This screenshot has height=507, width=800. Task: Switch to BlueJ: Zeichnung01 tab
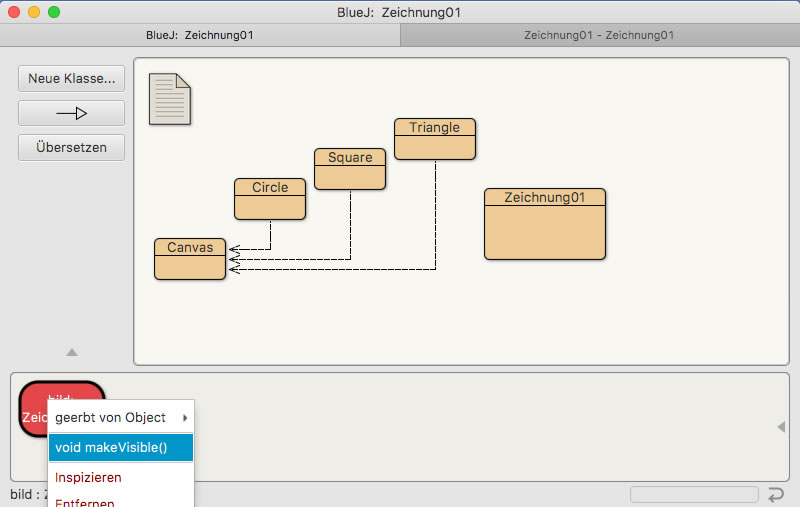pos(200,35)
